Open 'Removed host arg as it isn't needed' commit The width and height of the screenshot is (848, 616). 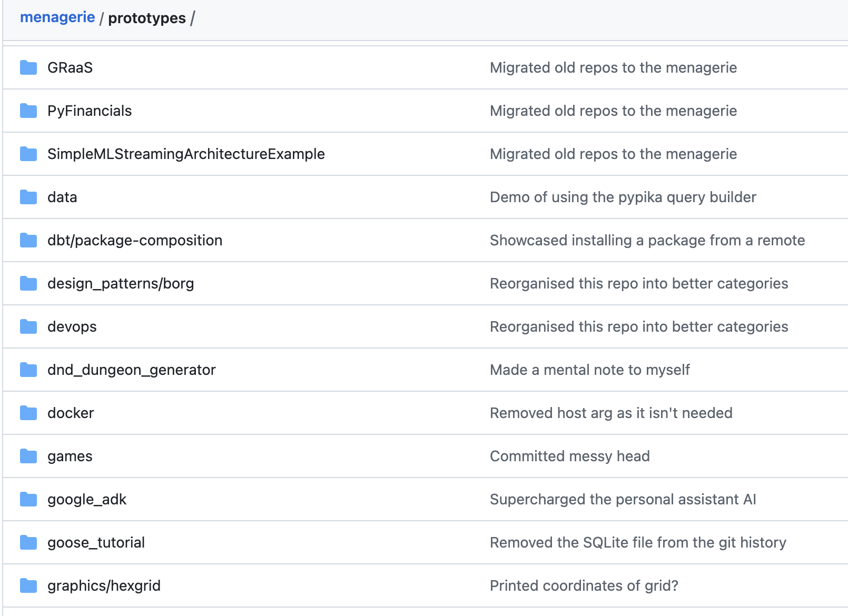coord(611,413)
